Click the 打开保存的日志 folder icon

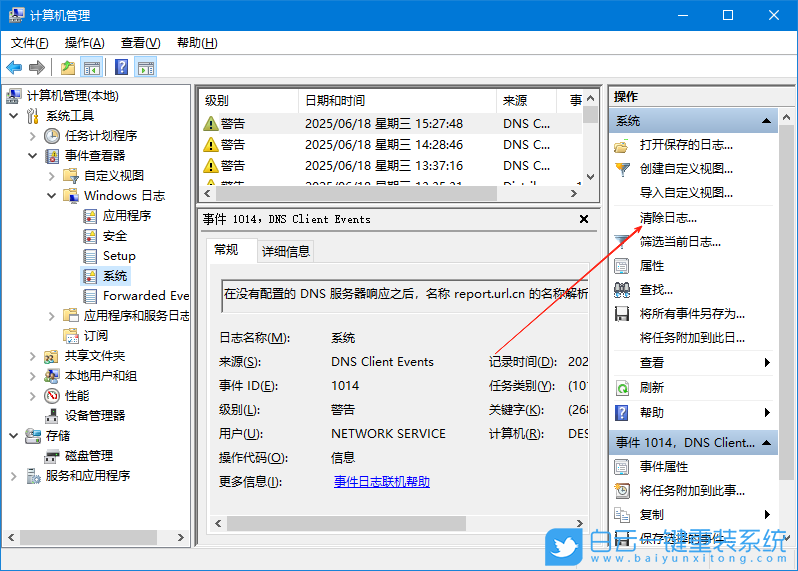click(x=621, y=146)
